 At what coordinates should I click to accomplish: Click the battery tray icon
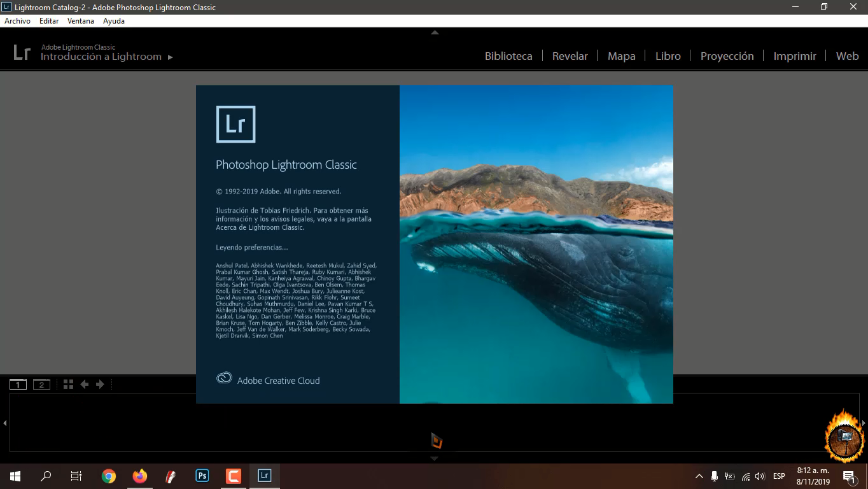730,476
